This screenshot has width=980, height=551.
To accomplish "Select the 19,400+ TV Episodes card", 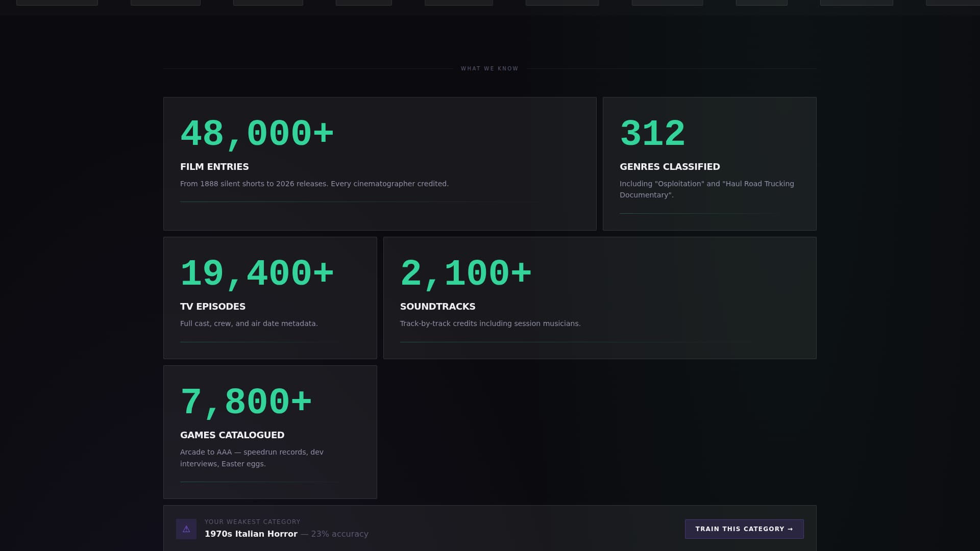I will (x=270, y=298).
